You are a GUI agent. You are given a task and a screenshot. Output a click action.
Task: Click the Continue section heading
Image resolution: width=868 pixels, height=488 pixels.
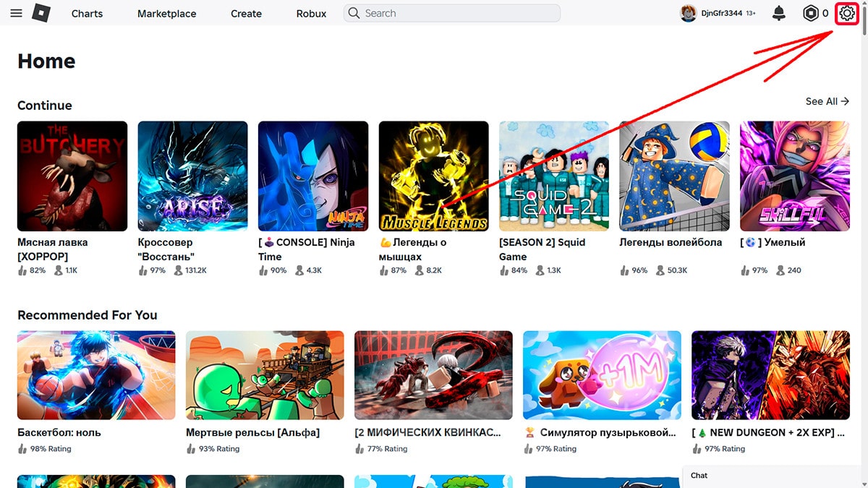[x=45, y=106]
